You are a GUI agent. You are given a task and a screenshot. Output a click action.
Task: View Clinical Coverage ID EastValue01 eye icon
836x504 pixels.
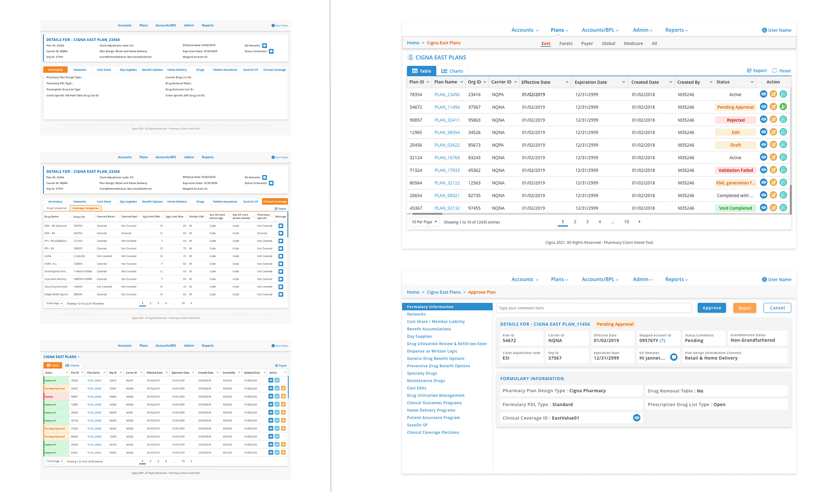[637, 418]
